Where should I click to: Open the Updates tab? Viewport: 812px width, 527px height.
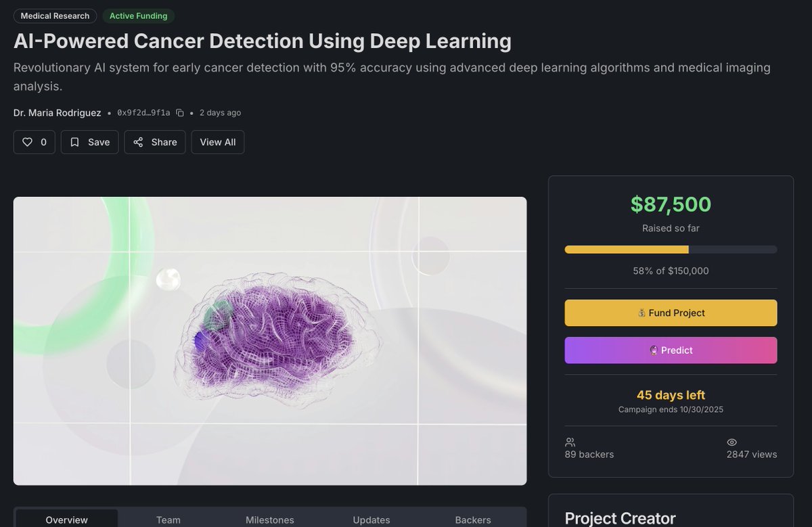click(x=371, y=520)
